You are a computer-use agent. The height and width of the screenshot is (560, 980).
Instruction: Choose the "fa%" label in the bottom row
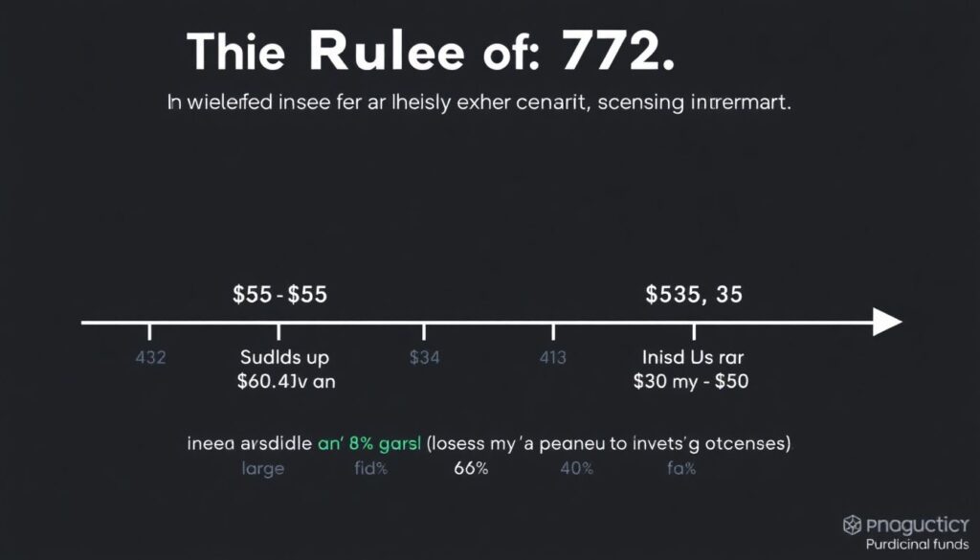point(681,468)
